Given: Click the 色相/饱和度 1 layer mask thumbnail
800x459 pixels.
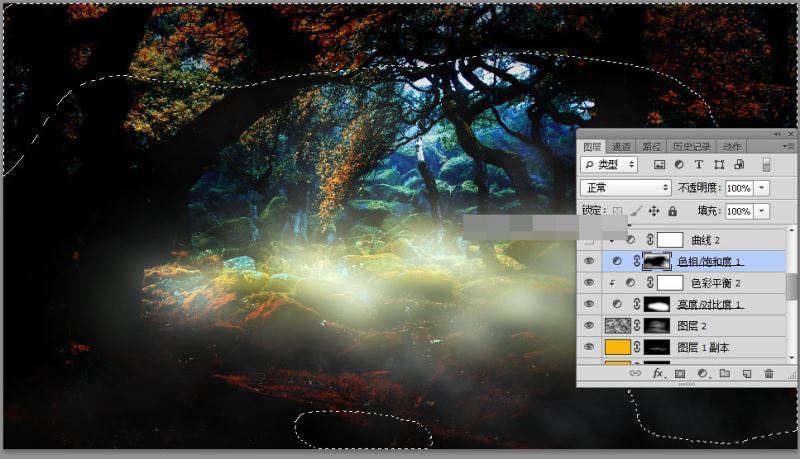Looking at the screenshot, I should [x=657, y=261].
